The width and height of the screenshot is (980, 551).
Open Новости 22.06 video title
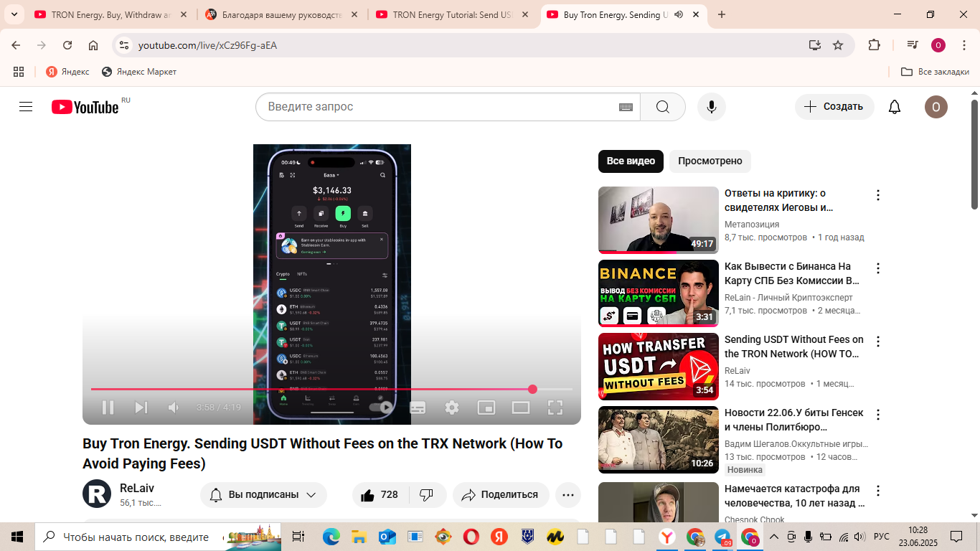pos(793,420)
